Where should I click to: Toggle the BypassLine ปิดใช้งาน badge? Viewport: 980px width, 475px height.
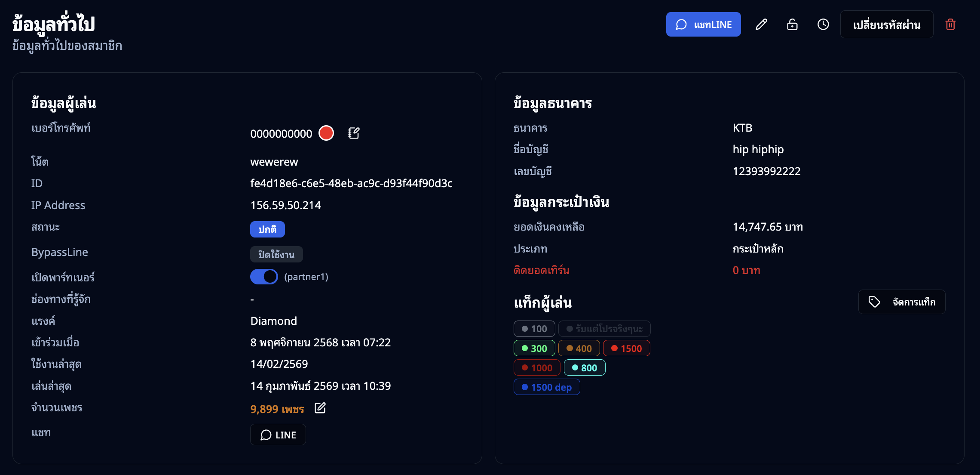276,254
